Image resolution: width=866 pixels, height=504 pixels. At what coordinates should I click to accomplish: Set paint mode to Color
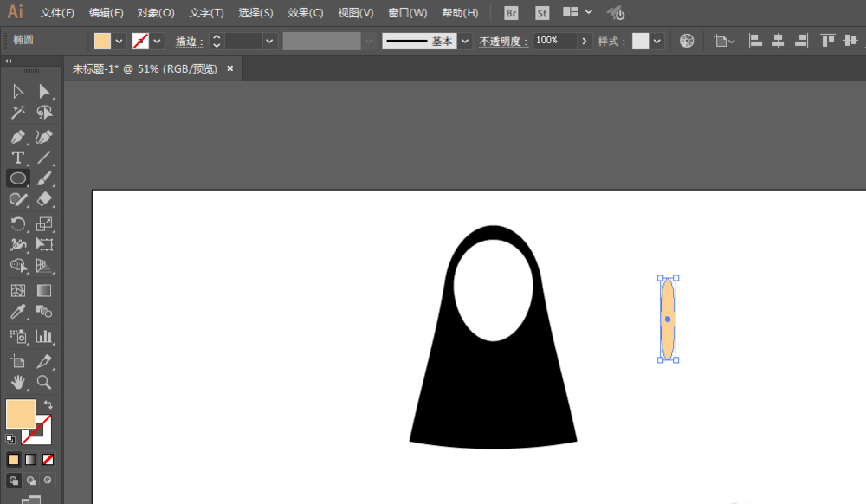(x=13, y=459)
